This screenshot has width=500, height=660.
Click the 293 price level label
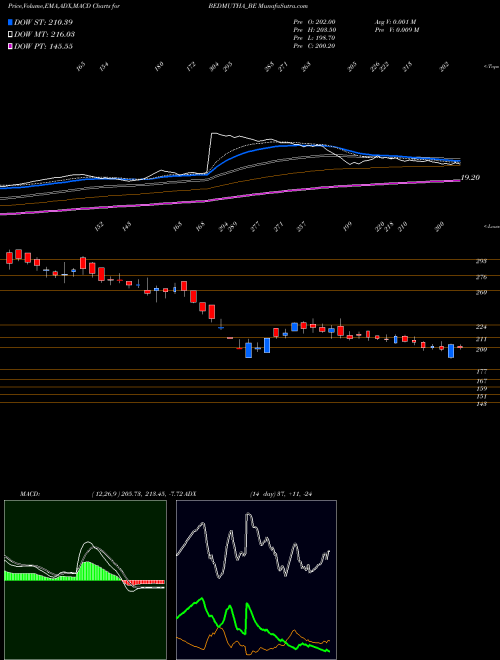tap(481, 261)
